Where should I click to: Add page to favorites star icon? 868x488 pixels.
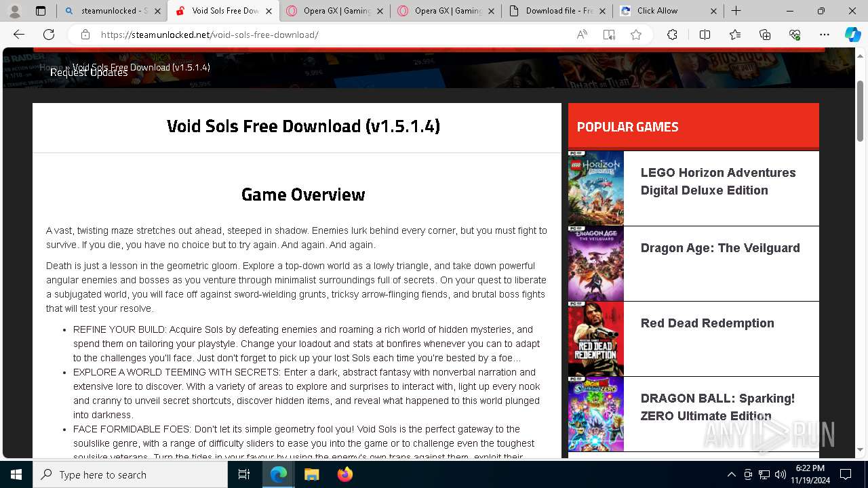coord(636,35)
